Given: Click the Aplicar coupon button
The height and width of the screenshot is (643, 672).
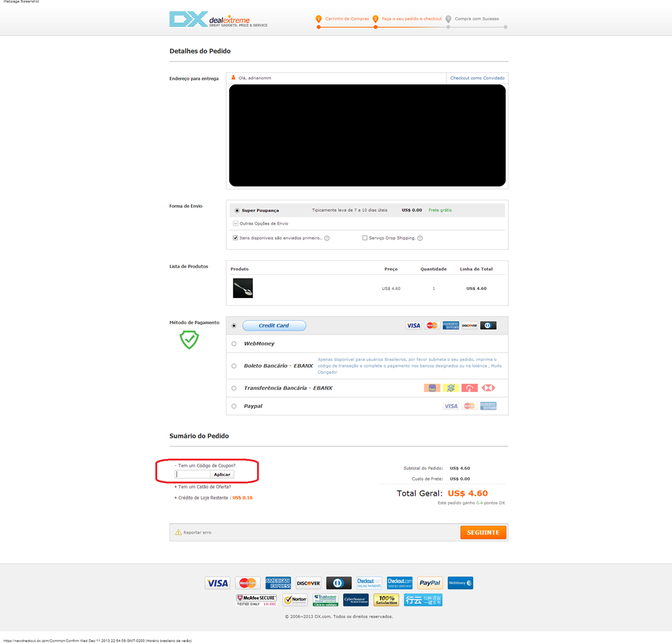Looking at the screenshot, I should pos(222,474).
